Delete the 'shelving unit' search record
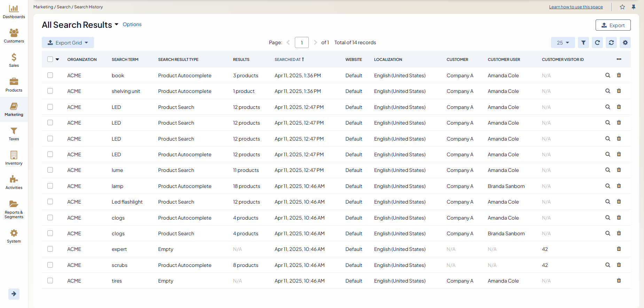644x308 pixels. click(x=619, y=91)
